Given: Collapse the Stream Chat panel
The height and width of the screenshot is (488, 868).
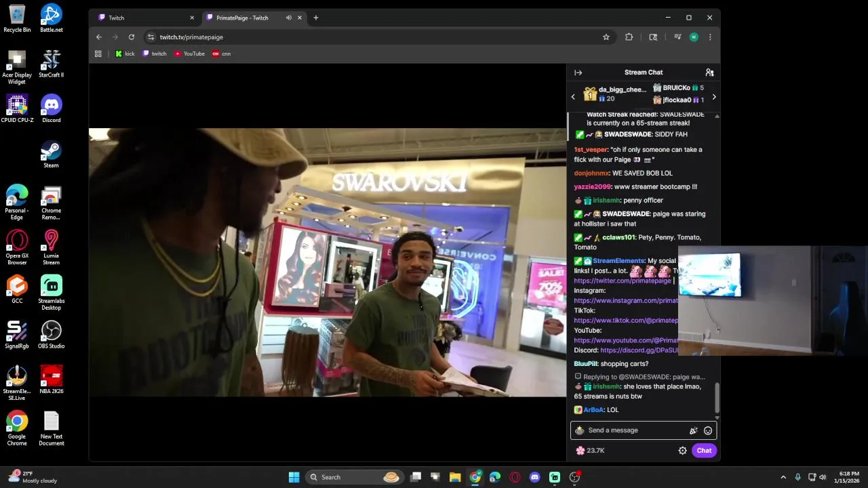Looking at the screenshot, I should (x=578, y=73).
